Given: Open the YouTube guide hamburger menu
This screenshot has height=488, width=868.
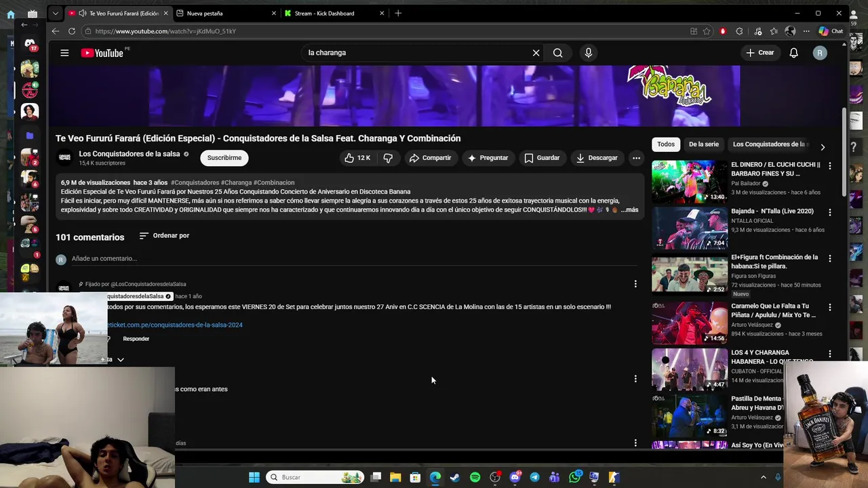Looking at the screenshot, I should coord(64,53).
